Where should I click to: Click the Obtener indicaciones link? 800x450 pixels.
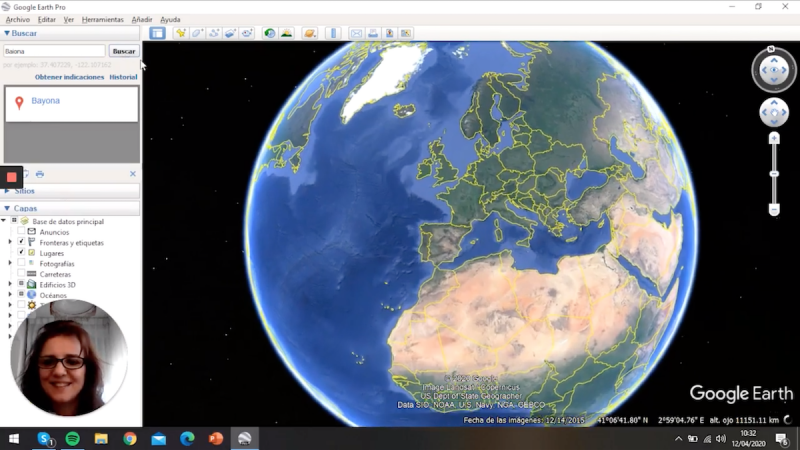(69, 77)
